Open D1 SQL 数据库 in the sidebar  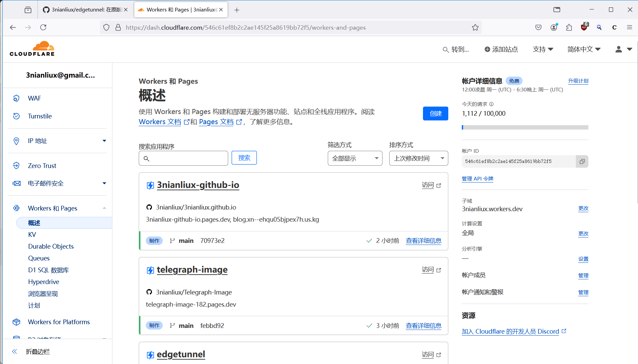point(49,270)
